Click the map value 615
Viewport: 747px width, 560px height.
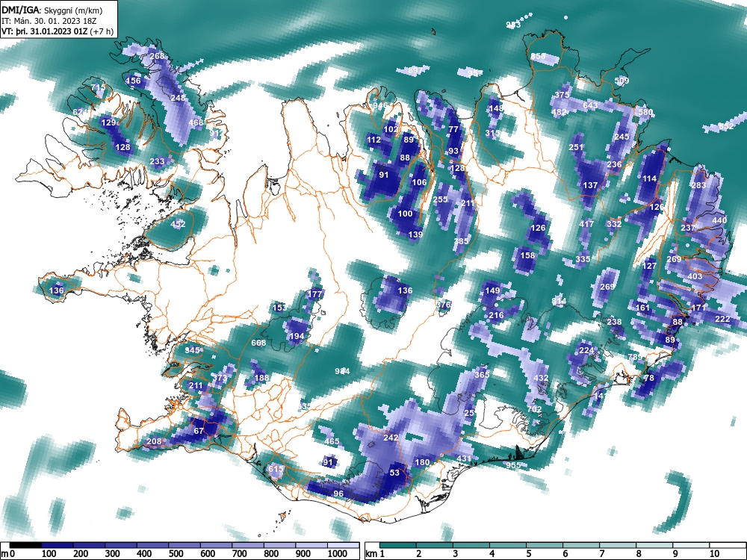276,469
